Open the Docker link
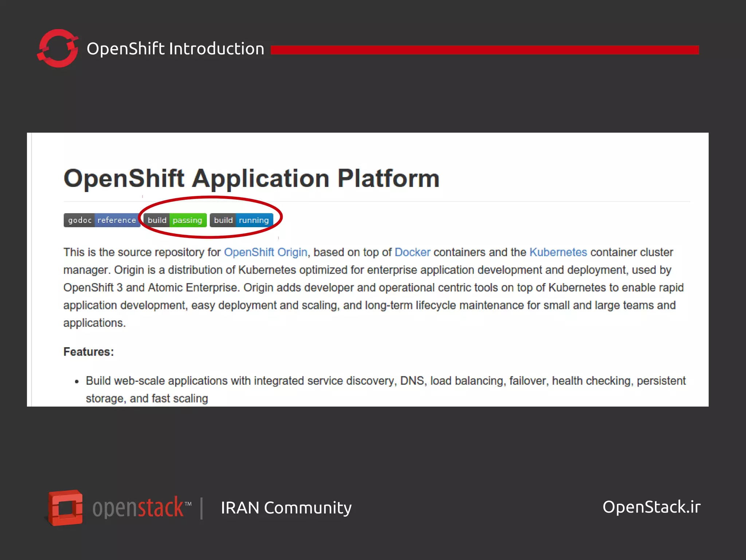Image resolution: width=746 pixels, height=560 pixels. pos(412,252)
